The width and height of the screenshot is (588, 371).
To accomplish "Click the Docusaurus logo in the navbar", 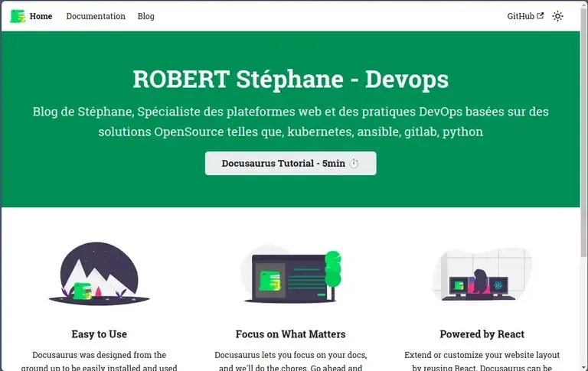I will pyautogui.click(x=18, y=16).
